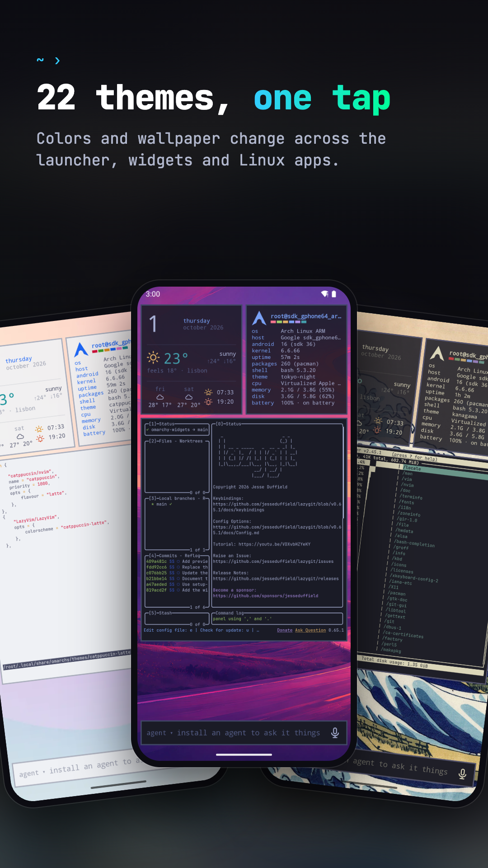Tap the fri cloud forecast icon, center phone
Viewport: 488px width, 868px height.
pos(160,397)
